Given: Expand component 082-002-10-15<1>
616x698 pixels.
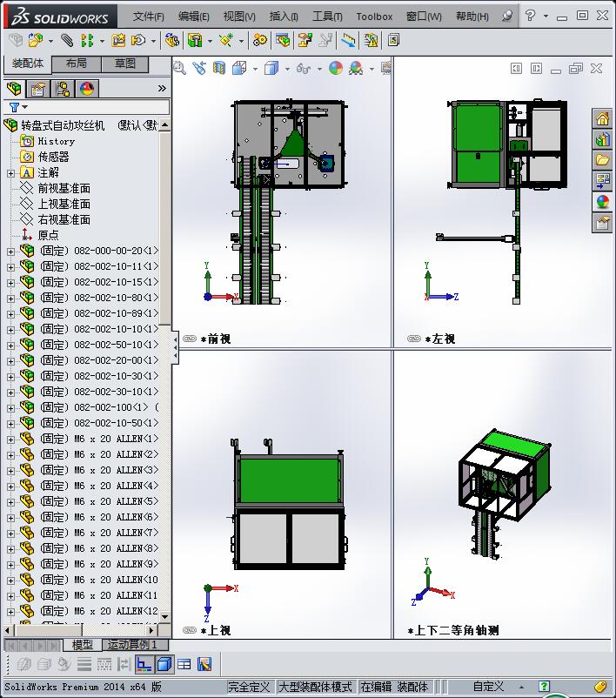Looking at the screenshot, I should pos(10,283).
